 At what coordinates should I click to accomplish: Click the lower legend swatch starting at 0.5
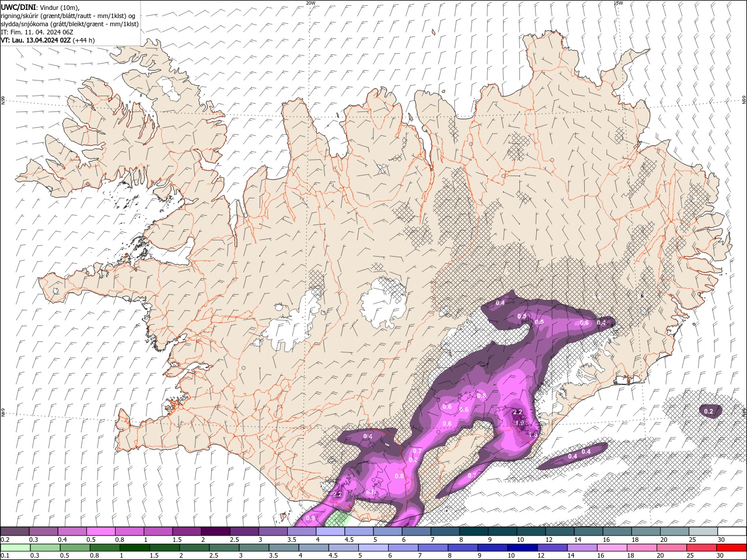click(x=75, y=548)
